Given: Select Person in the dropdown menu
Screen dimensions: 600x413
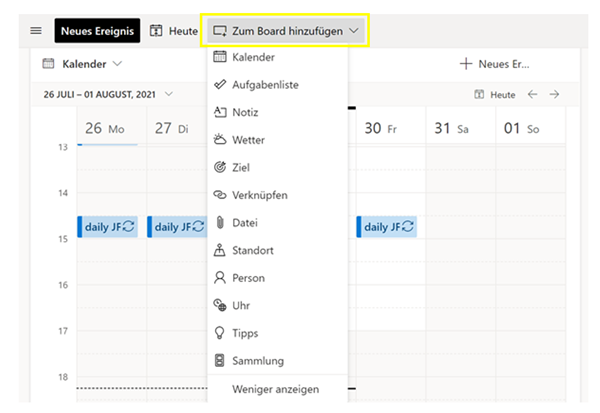Looking at the screenshot, I should point(248,278).
